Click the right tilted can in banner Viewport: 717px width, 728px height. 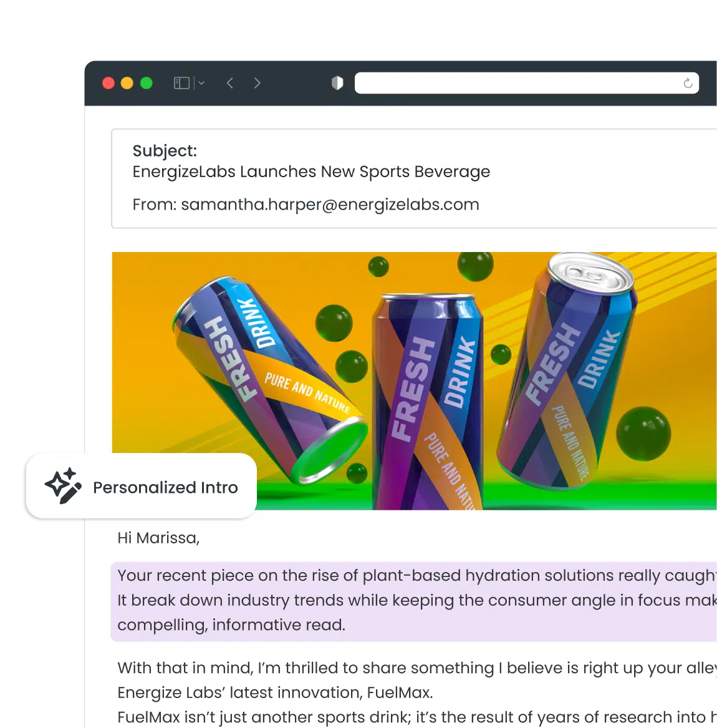click(567, 371)
